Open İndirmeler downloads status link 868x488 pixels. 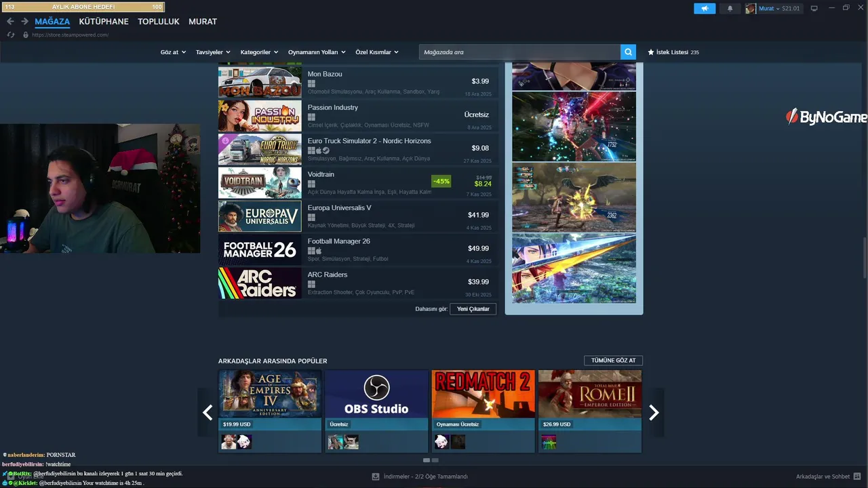coord(426,476)
